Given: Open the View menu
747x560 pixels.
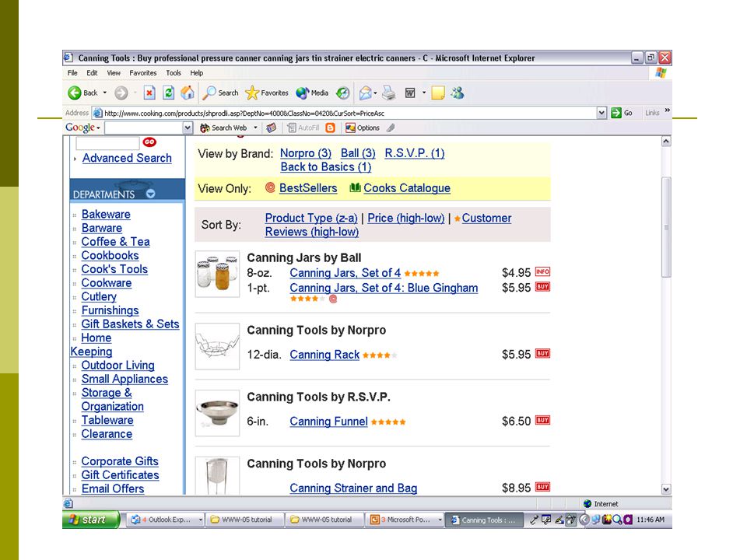Looking at the screenshot, I should point(114,73).
